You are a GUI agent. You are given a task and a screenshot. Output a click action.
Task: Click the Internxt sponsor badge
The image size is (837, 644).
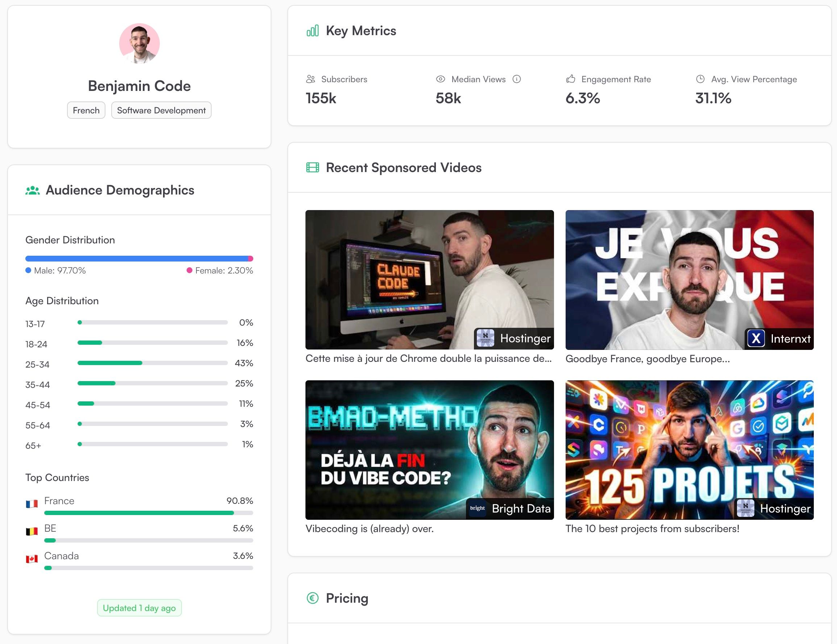(x=779, y=339)
